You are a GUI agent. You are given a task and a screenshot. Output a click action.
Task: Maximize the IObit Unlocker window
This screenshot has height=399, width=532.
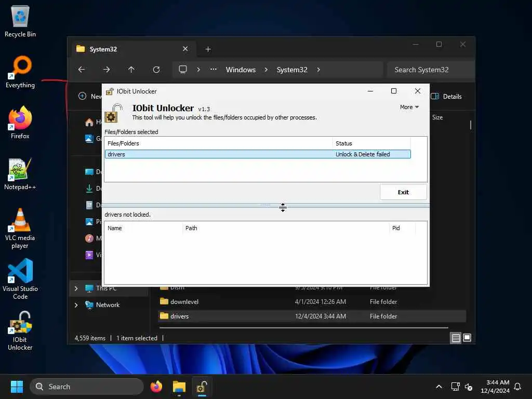tap(394, 91)
